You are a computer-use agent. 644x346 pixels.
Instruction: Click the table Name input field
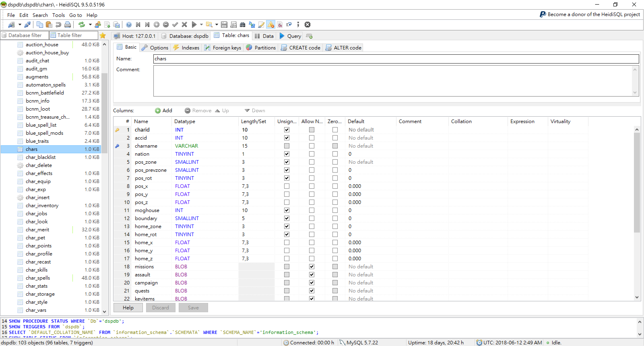tap(396, 59)
